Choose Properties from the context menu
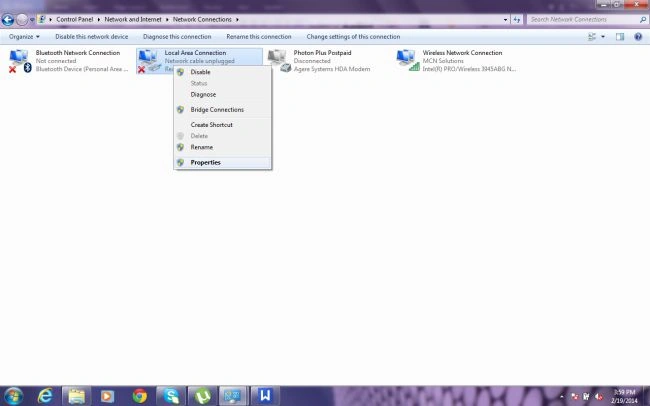This screenshot has width=650, height=406. [x=223, y=163]
